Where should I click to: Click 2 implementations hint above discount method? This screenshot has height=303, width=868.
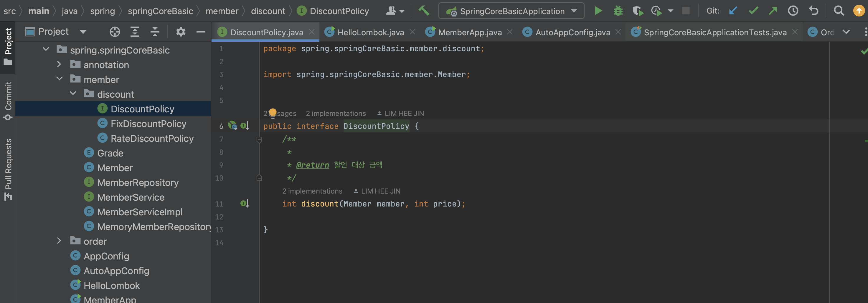312,191
